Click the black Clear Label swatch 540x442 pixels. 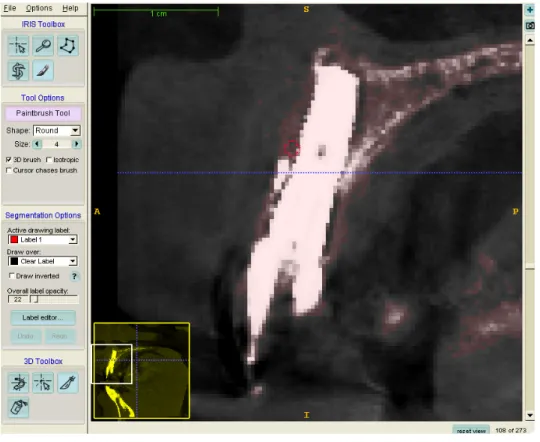point(14,261)
